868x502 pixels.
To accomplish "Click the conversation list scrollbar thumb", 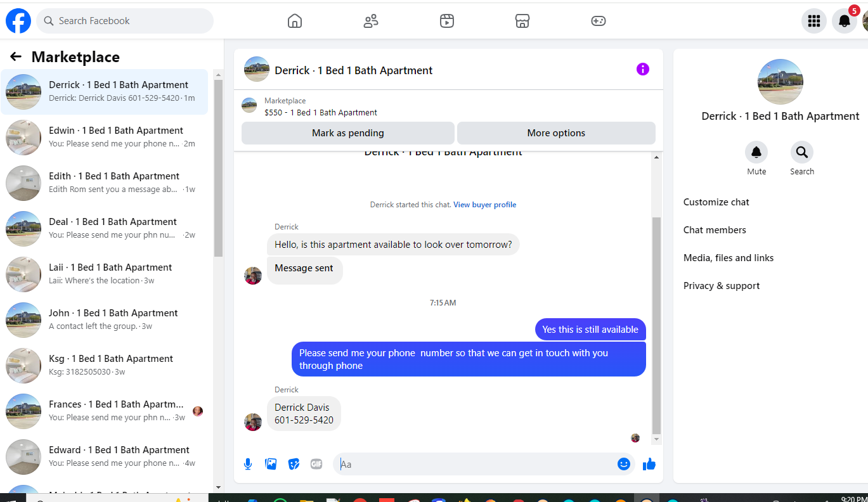I will [x=219, y=169].
